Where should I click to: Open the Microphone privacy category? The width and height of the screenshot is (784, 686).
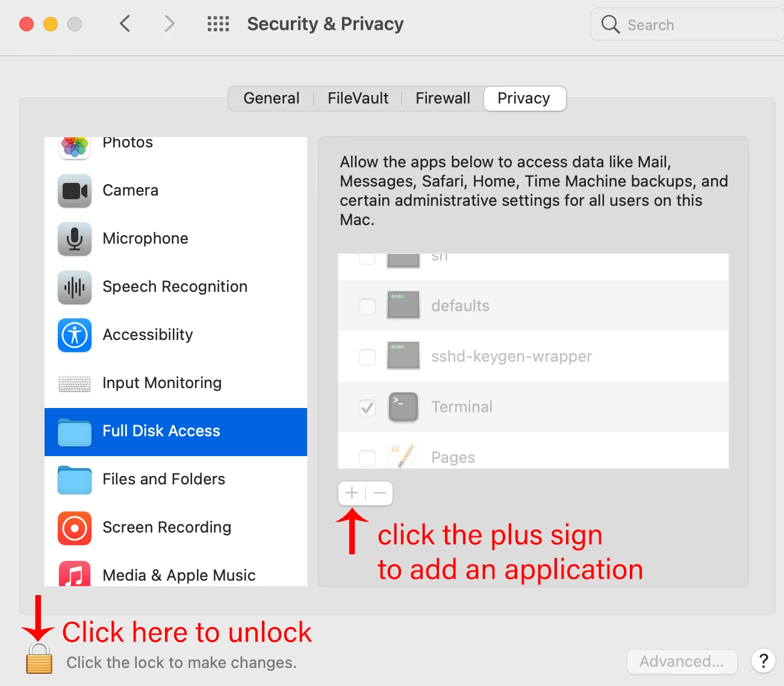[x=176, y=239]
